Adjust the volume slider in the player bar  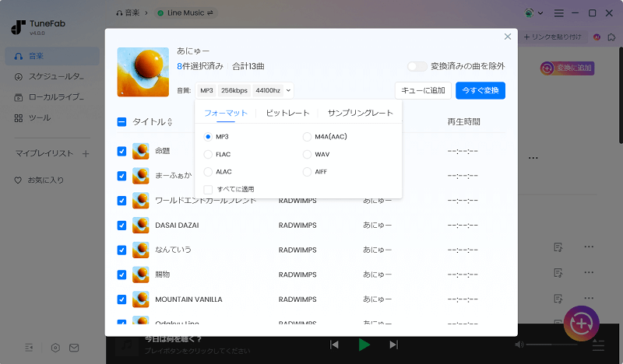(552, 345)
